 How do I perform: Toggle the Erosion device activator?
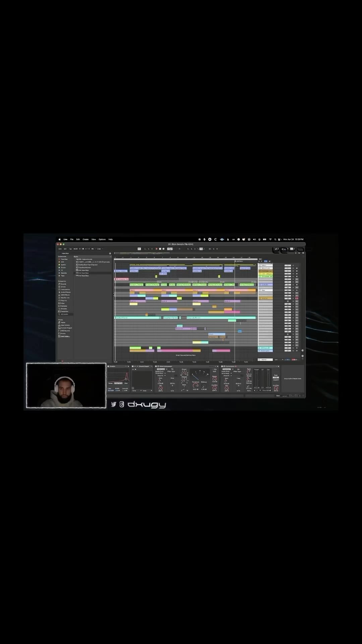[108, 366]
